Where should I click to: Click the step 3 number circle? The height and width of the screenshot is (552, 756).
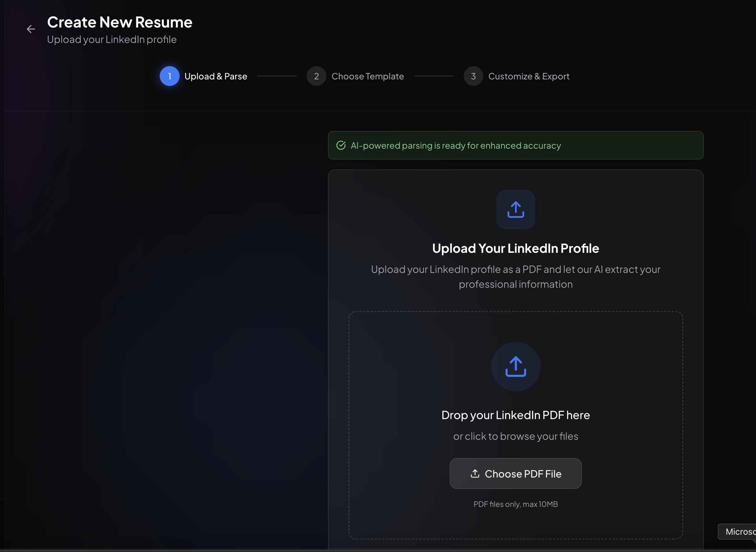pos(473,76)
